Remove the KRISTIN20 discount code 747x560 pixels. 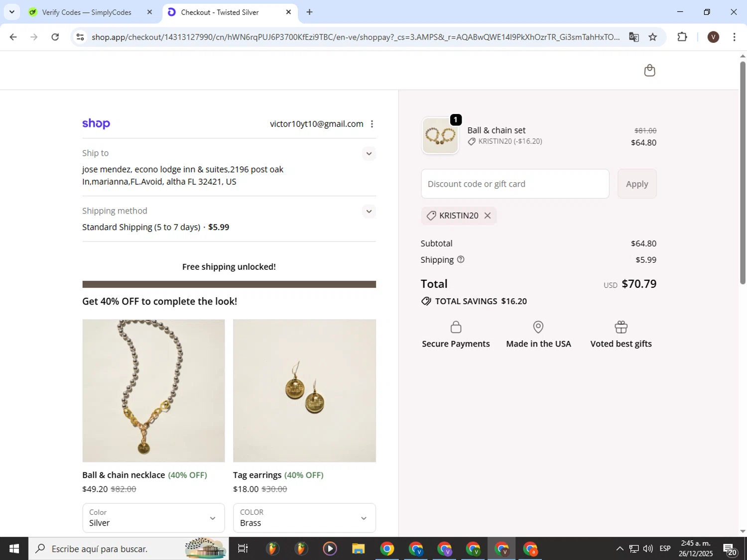pos(488,216)
